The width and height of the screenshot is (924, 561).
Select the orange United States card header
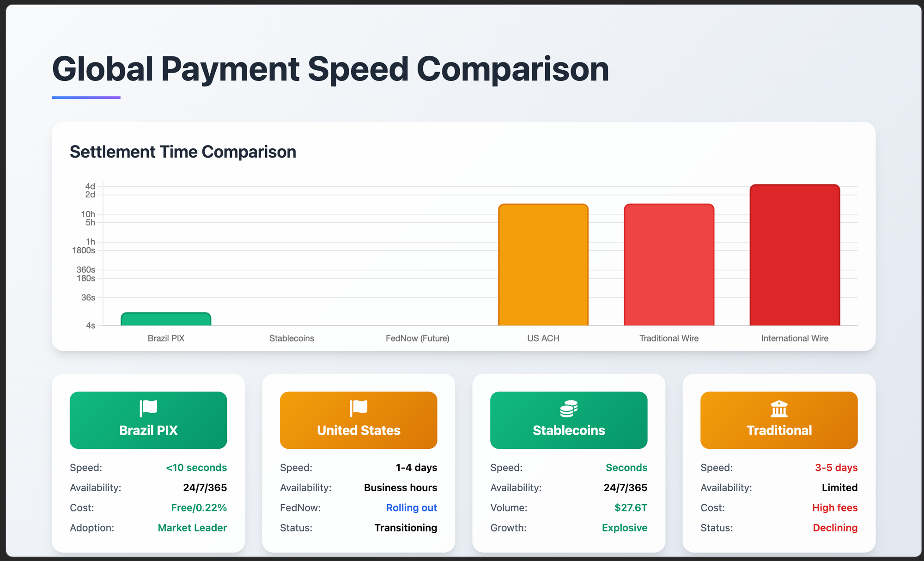coord(359,420)
